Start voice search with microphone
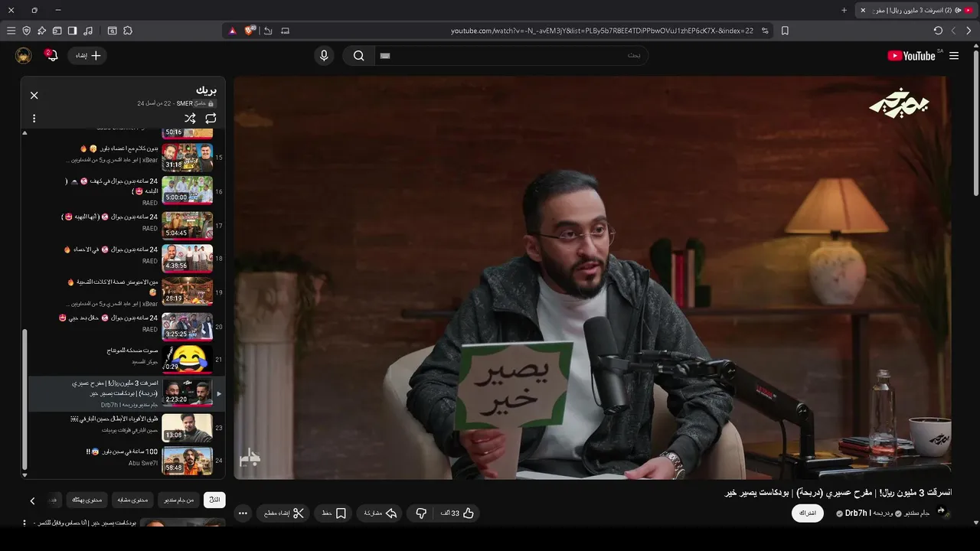The image size is (980, 551). (x=324, y=56)
